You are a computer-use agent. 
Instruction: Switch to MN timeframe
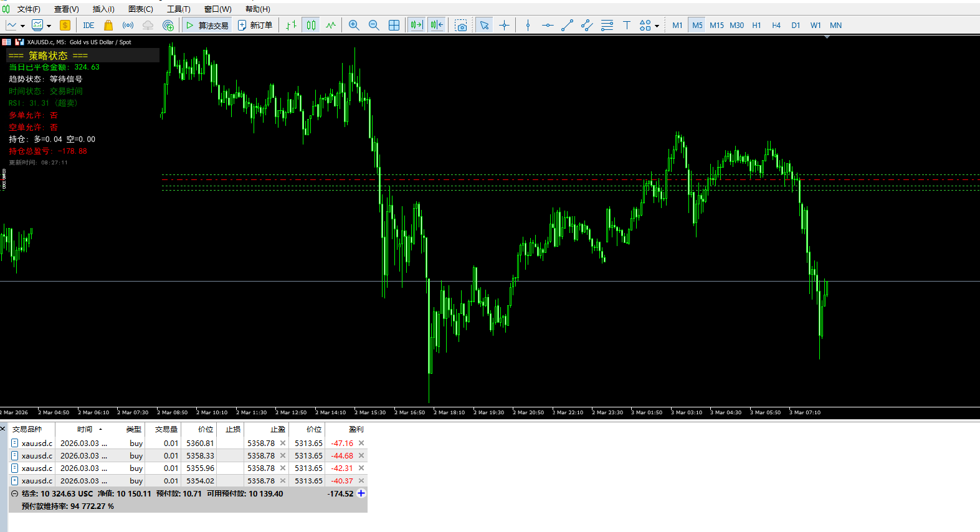point(836,25)
